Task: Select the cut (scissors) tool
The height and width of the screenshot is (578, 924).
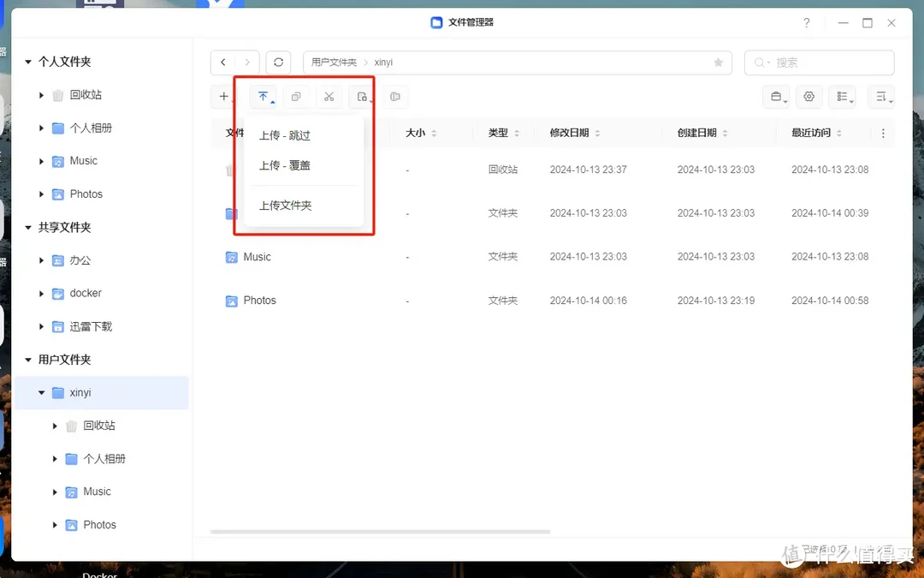Action: click(329, 97)
